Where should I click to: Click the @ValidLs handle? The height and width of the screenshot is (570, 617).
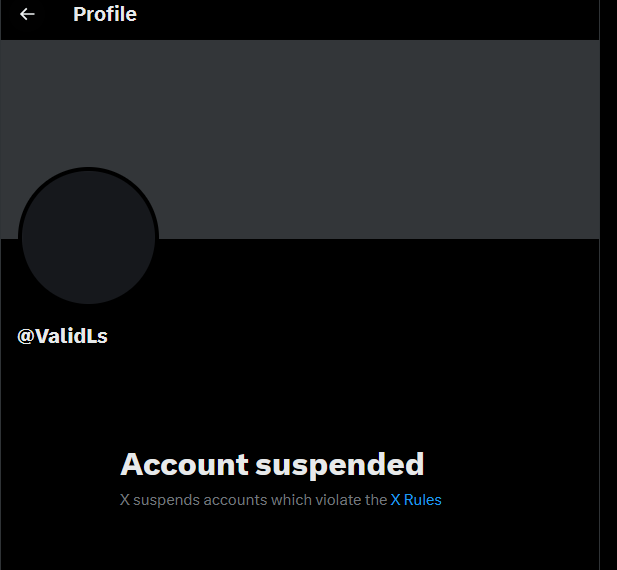62,336
